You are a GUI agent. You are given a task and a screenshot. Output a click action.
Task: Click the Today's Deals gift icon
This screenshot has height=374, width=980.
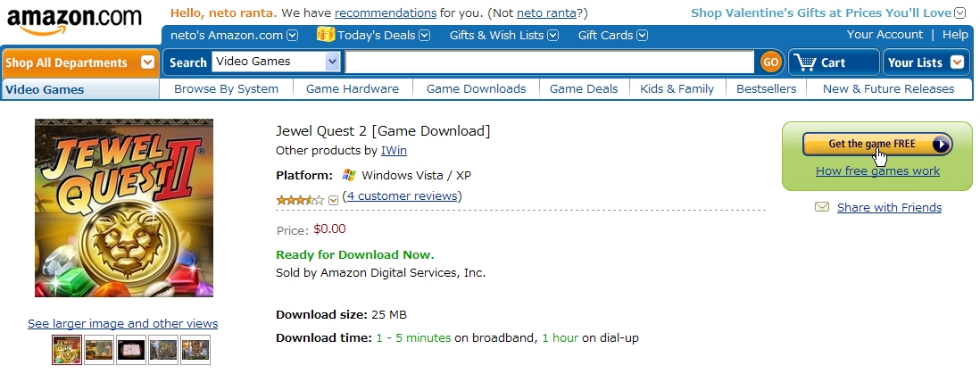click(325, 35)
